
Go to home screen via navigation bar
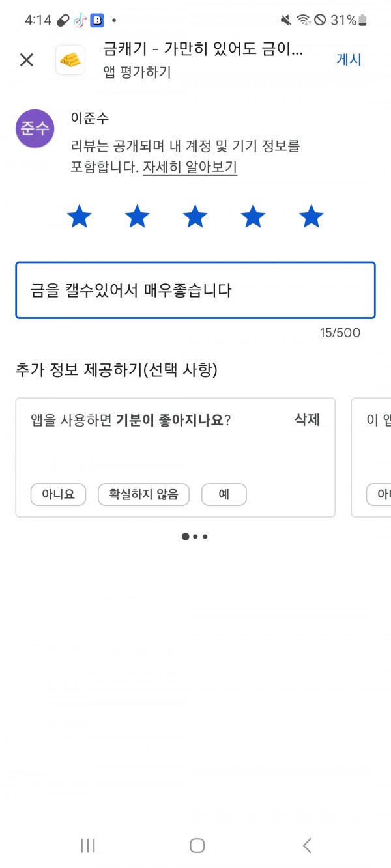(x=197, y=845)
